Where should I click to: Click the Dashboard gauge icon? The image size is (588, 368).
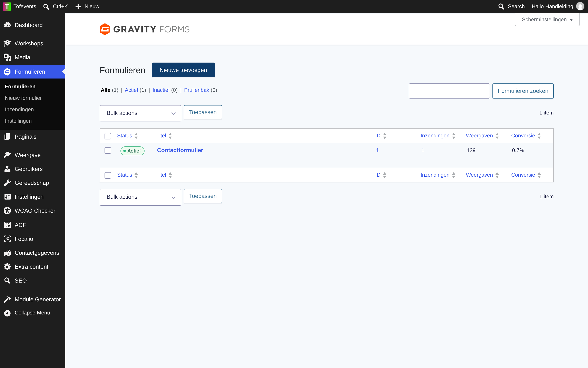(7, 25)
